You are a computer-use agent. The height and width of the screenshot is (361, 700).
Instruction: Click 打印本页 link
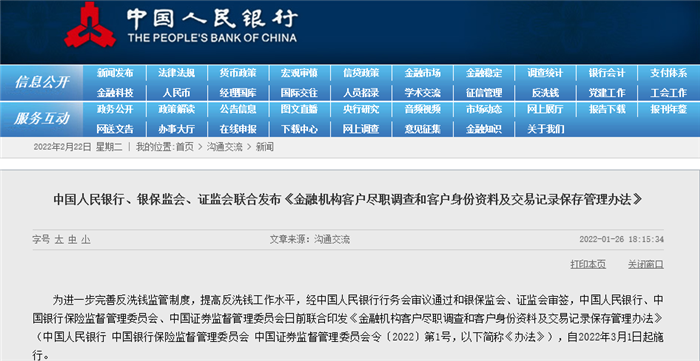(588, 264)
